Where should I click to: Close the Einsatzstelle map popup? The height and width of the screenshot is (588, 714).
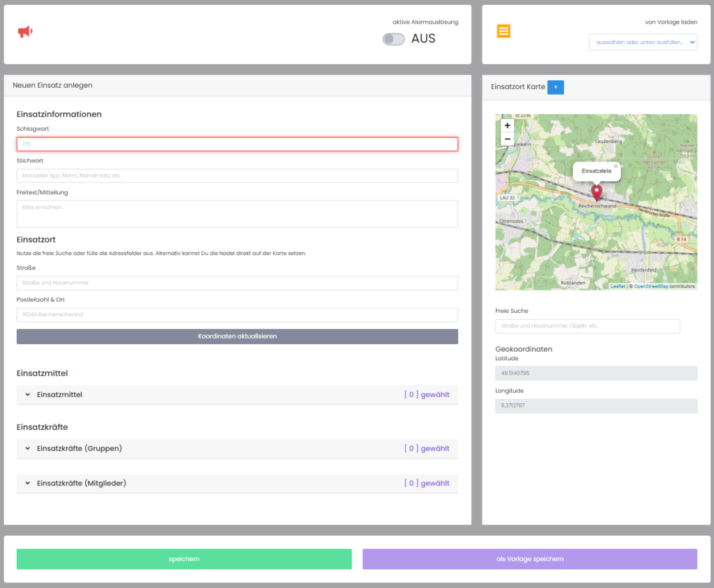click(616, 167)
